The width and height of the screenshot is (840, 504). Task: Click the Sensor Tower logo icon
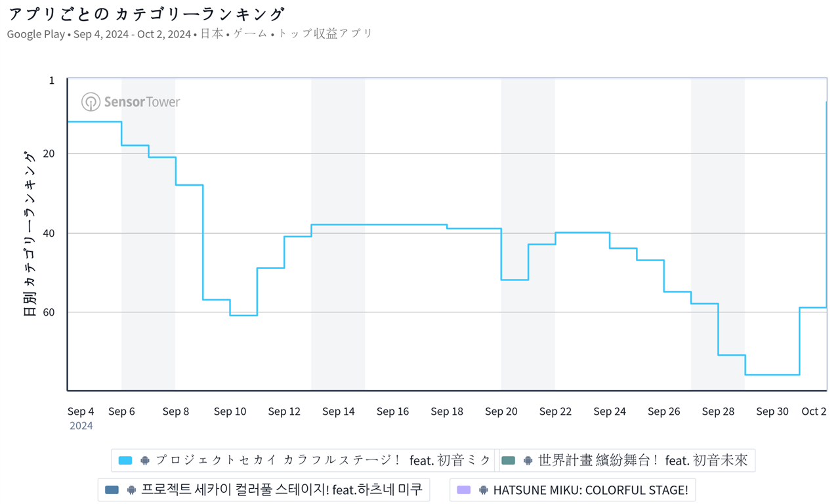(91, 102)
